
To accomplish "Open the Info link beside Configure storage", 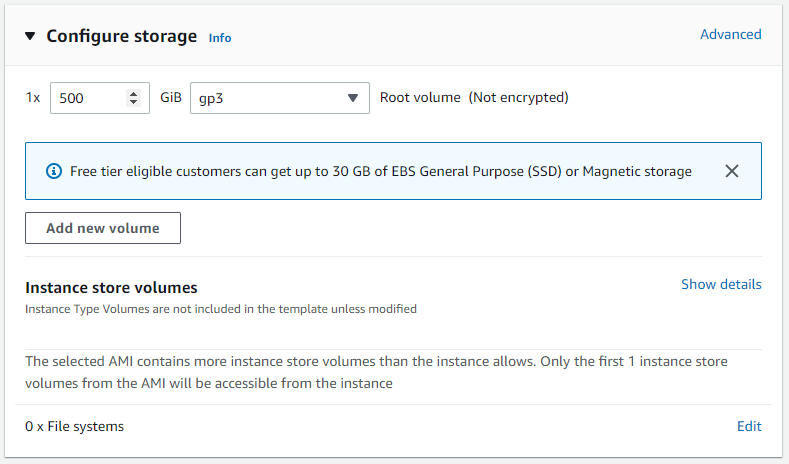I will (x=220, y=38).
